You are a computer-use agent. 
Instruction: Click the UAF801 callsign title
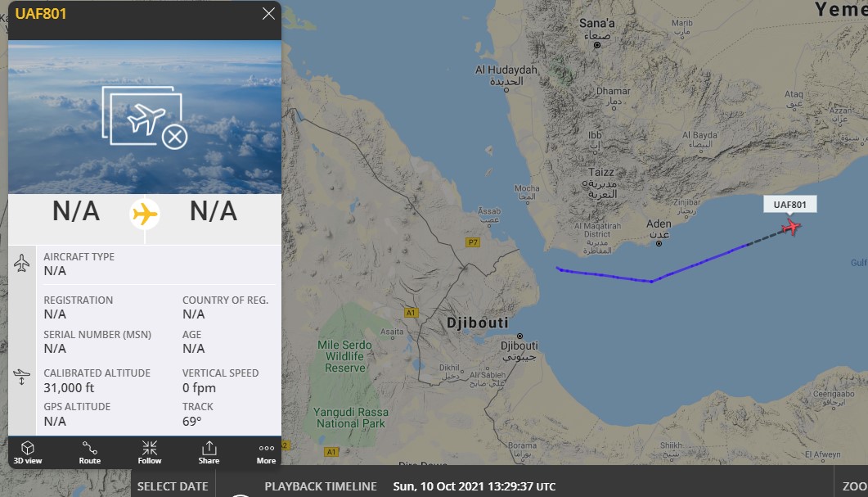pyautogui.click(x=41, y=14)
